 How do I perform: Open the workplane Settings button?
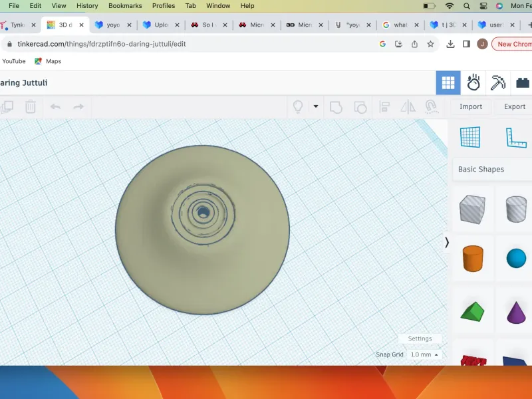(x=420, y=338)
